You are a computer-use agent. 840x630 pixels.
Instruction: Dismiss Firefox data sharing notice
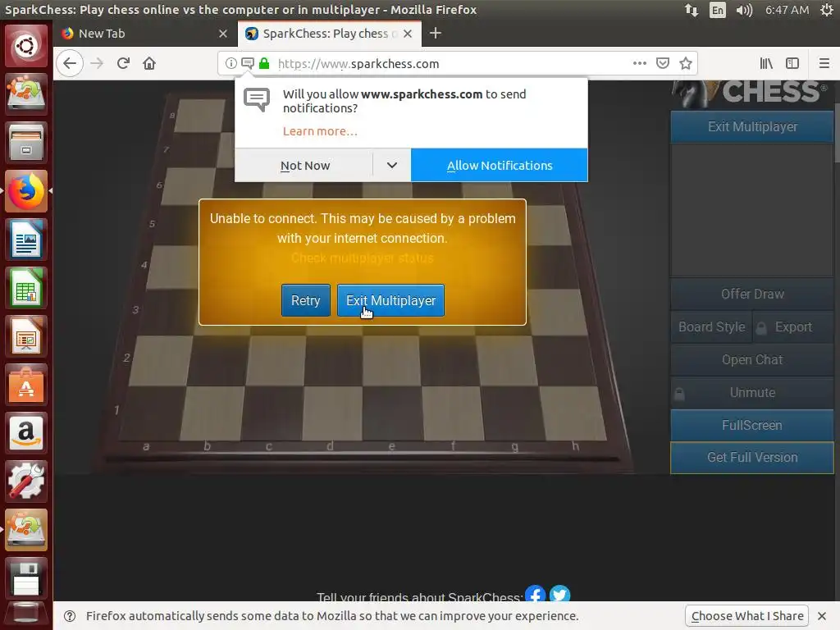(822, 616)
